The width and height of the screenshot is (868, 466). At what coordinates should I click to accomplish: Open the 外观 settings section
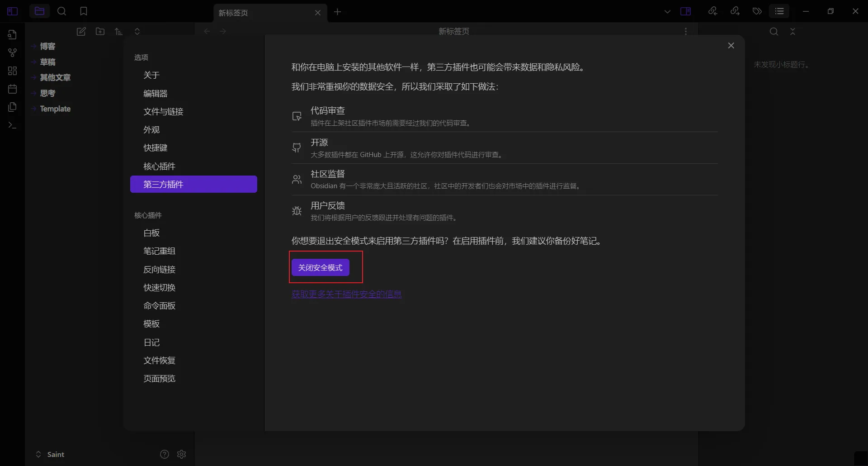coord(193,130)
